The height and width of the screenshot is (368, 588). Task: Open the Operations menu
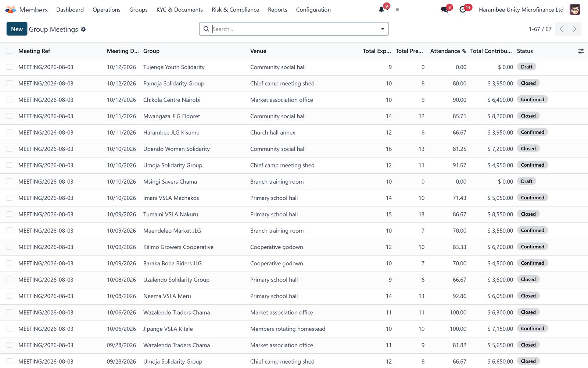pos(107,10)
